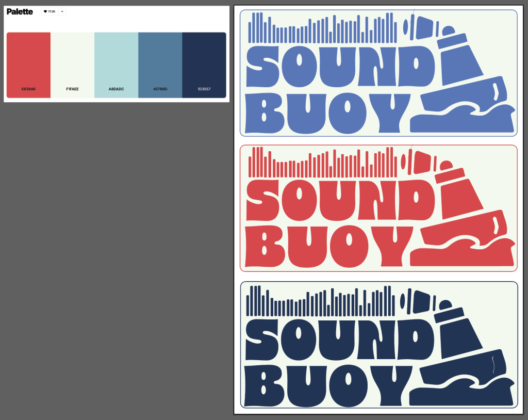The image size is (528, 420).
Task: Select the off-white F1FAEE color swatch
Action: point(72,59)
